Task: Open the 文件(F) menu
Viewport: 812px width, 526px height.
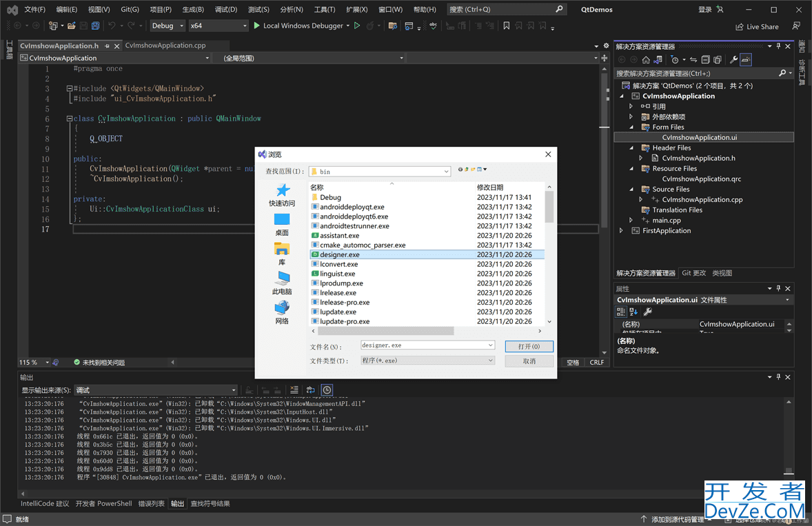Action: click(34, 10)
